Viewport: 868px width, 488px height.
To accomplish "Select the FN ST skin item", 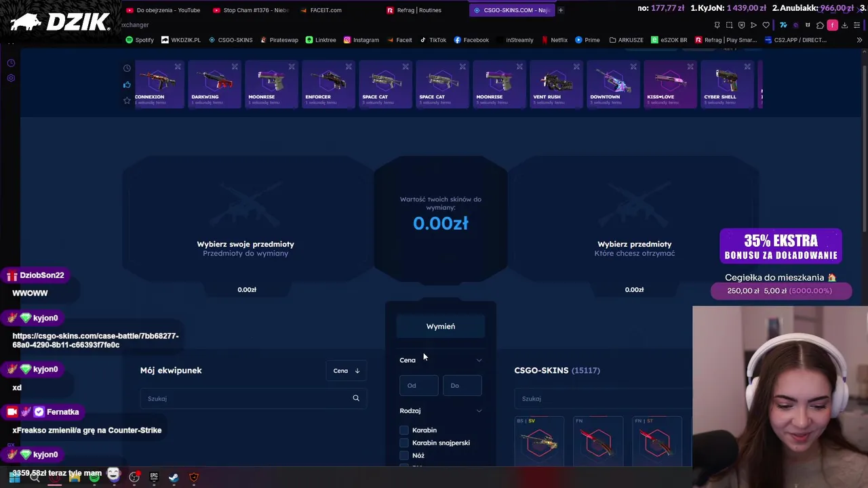I will (x=657, y=441).
